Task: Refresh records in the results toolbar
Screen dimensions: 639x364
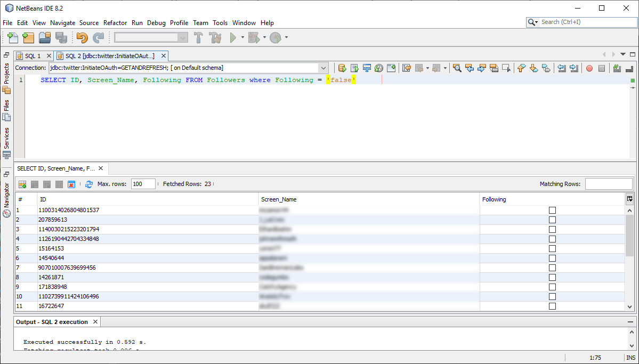Action: point(88,184)
